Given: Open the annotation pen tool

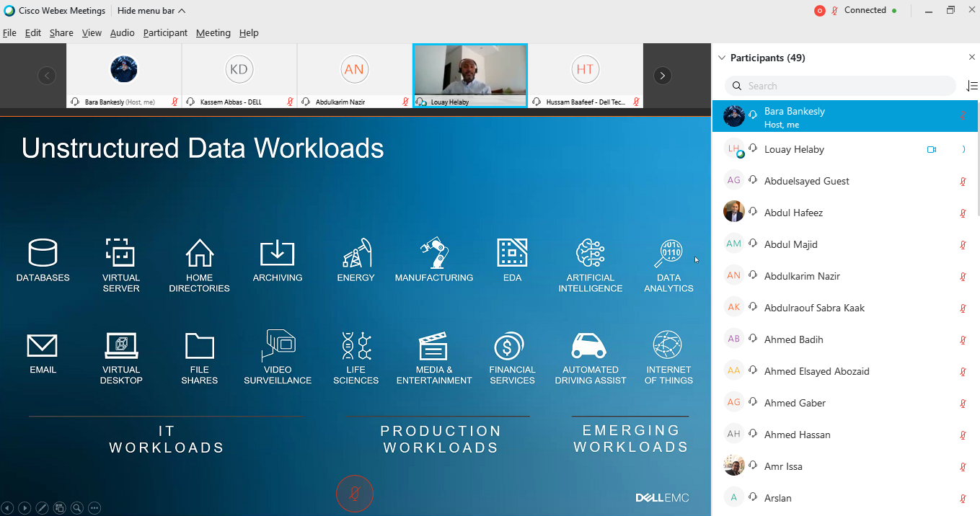Looking at the screenshot, I should (43, 508).
